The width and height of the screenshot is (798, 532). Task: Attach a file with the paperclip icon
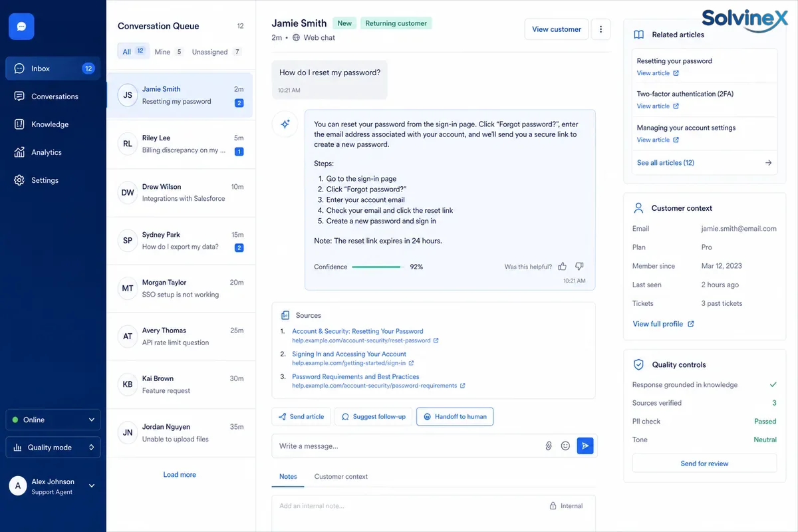point(549,446)
